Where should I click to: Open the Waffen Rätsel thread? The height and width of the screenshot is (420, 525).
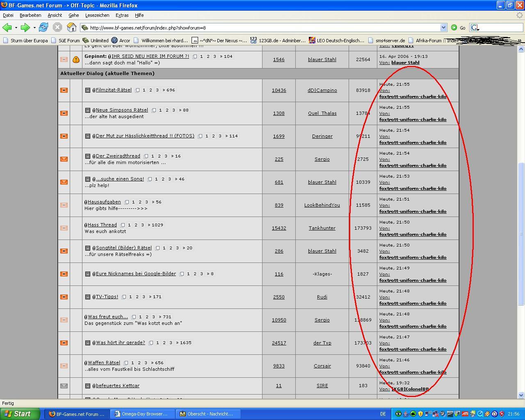coord(104,363)
